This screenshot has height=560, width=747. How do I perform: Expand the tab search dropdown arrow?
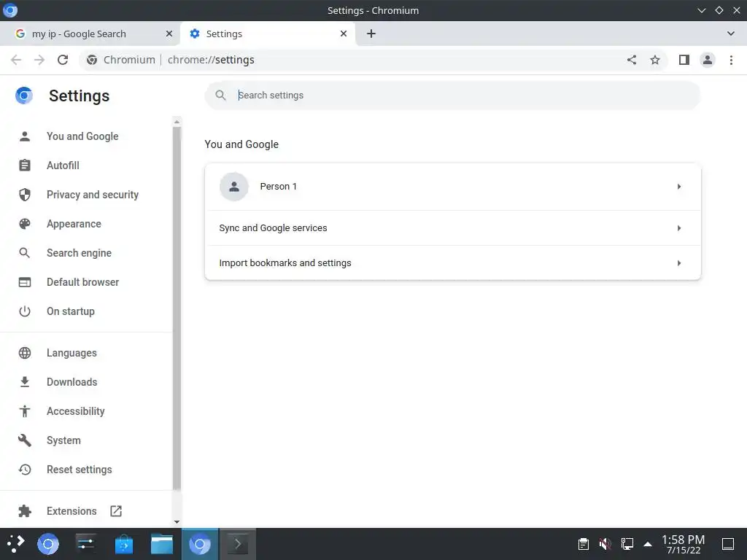731,34
